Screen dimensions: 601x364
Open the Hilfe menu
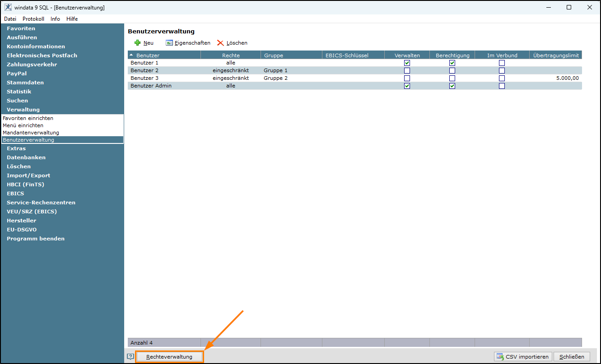[72, 19]
